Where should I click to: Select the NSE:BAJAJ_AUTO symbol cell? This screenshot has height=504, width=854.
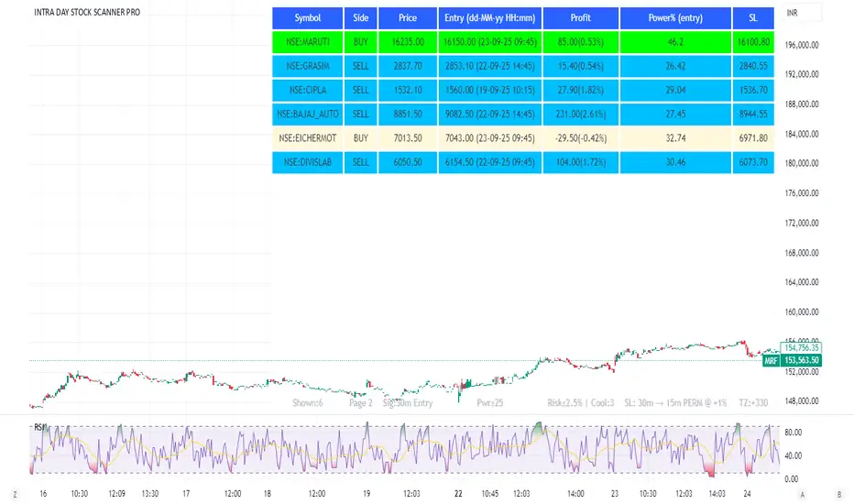[308, 114]
